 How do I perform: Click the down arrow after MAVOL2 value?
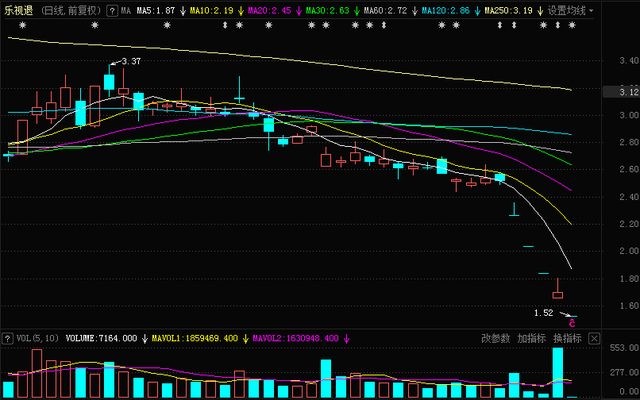pyautogui.click(x=346, y=339)
